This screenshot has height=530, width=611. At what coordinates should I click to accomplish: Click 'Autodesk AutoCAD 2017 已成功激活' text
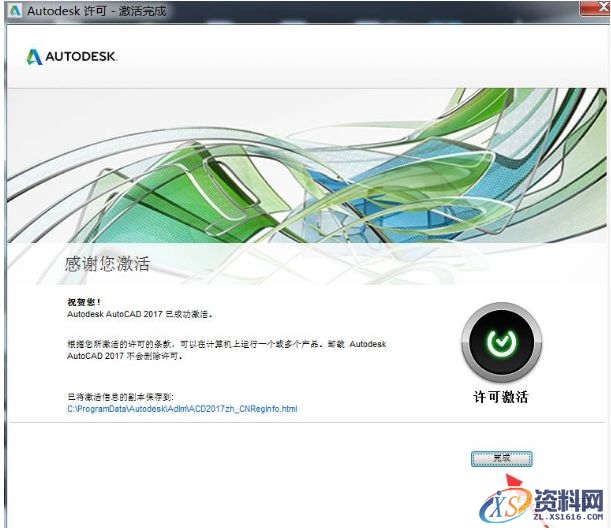[x=140, y=314]
